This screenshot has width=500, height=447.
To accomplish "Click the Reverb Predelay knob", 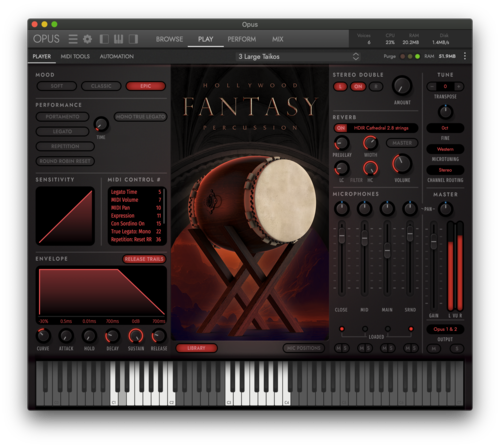I will pyautogui.click(x=342, y=143).
